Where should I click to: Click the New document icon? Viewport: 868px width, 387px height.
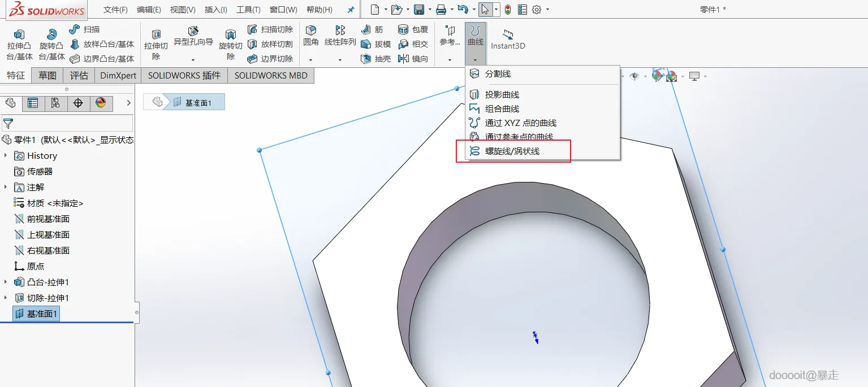375,10
